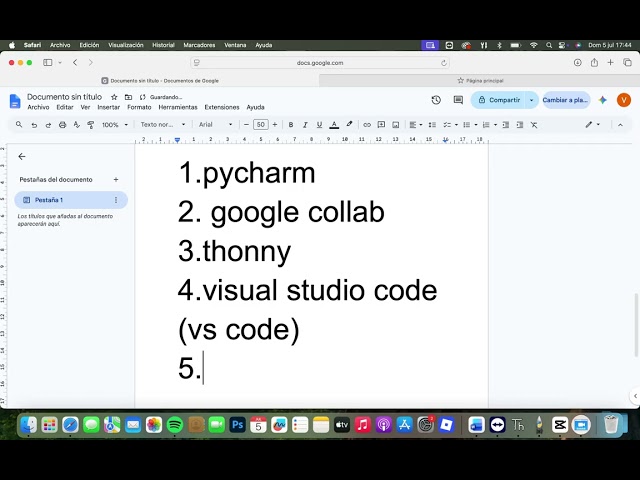Screen dimensions: 640x480
Task: Switch to the Página principal Safari tab
Action: (x=480, y=80)
